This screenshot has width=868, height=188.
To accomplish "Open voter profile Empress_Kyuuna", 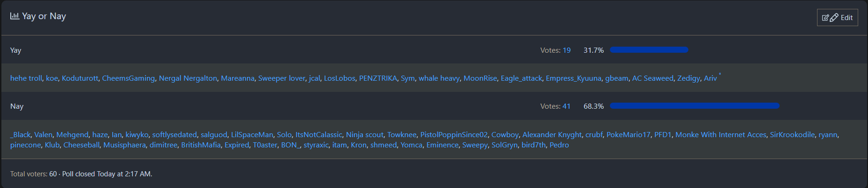I will point(573,78).
